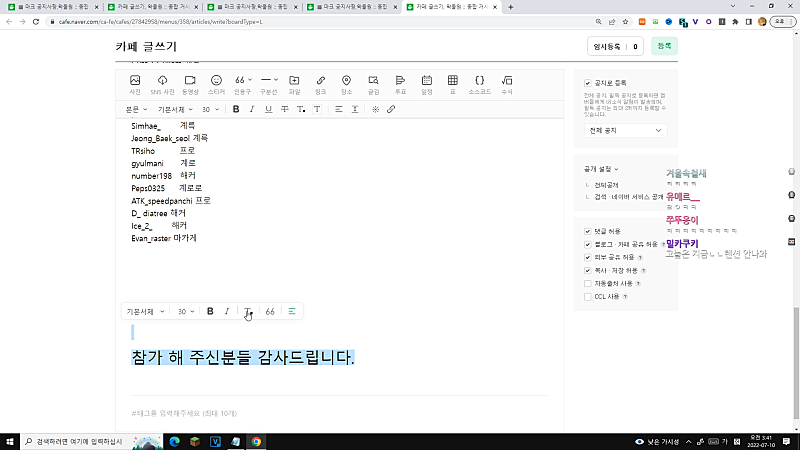Open line spacing options

(x=355, y=109)
